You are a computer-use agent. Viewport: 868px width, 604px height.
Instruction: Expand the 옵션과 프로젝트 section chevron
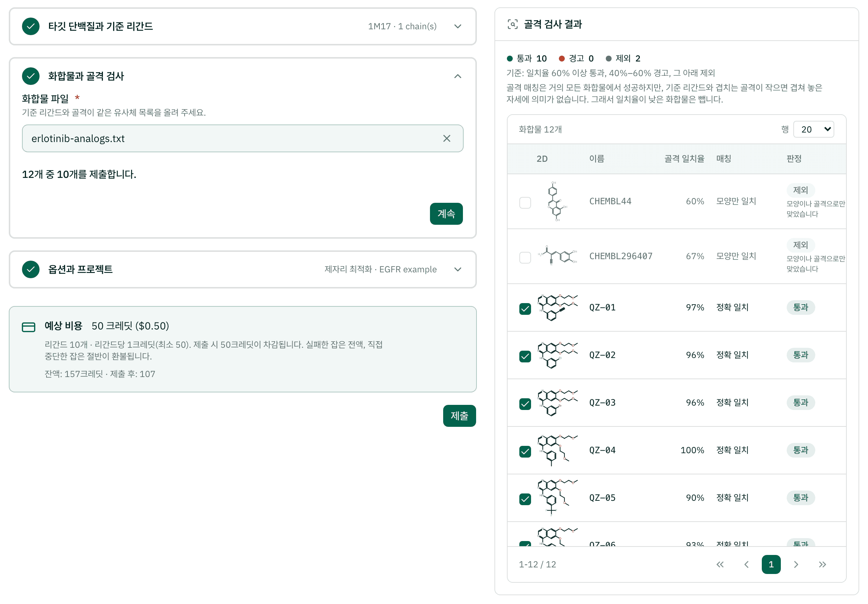pos(457,269)
